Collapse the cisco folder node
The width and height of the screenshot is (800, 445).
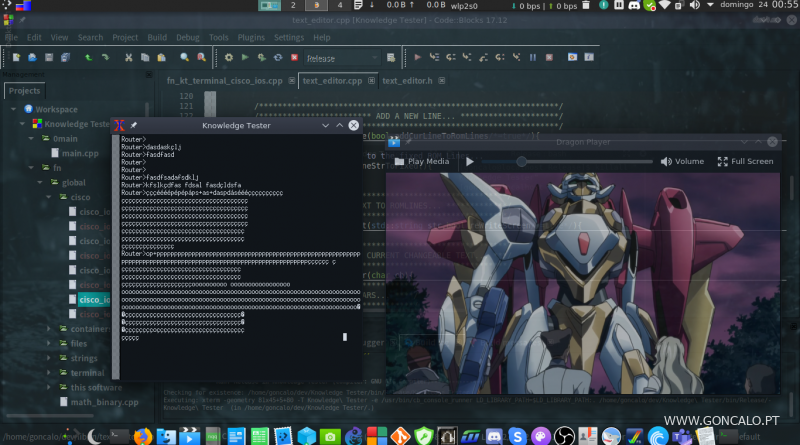point(49,197)
